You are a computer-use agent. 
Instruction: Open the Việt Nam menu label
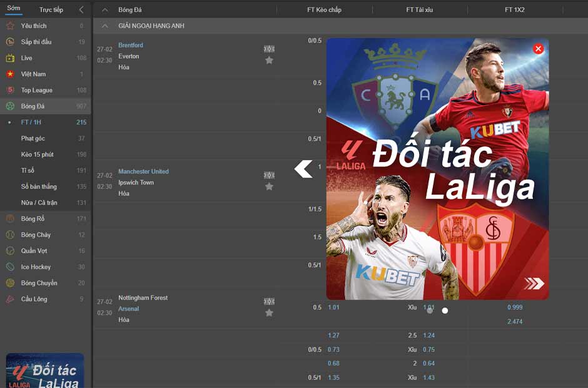33,74
